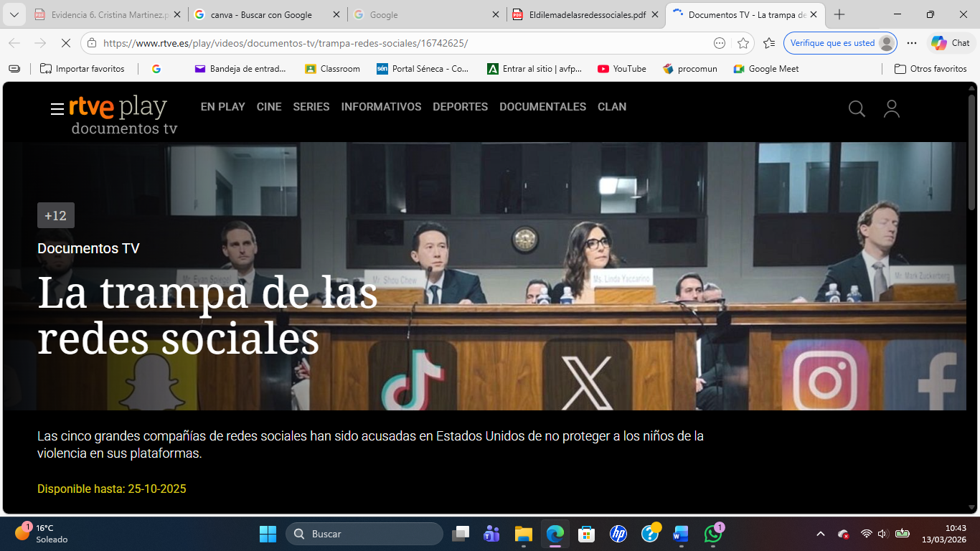Open a new browser tab

pyautogui.click(x=839, y=15)
